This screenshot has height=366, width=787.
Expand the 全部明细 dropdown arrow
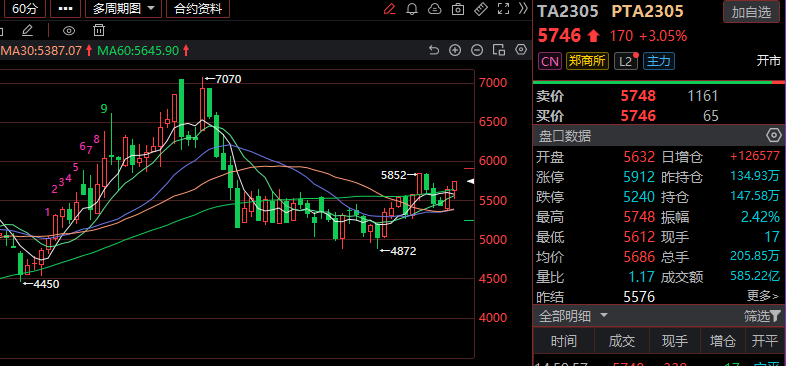tap(604, 316)
